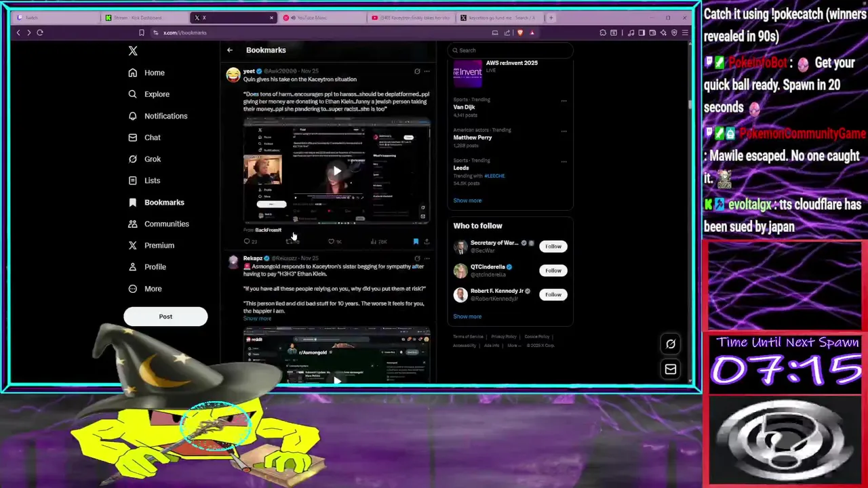This screenshot has height=488, width=868.
Task: Repost yeet's post
Action: point(292,241)
